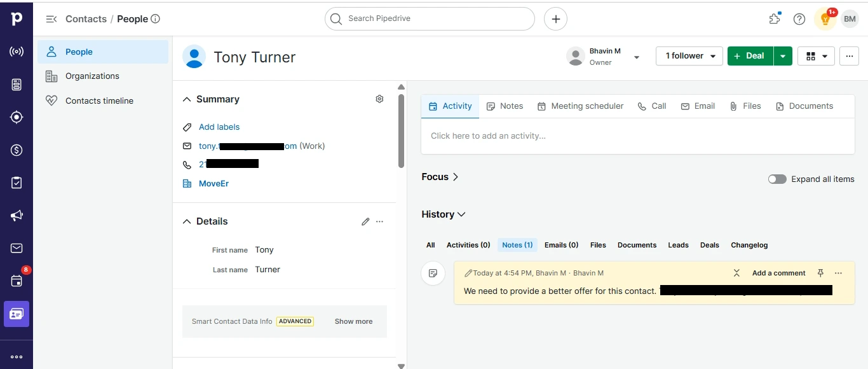
Task: Click the quick add plus button
Action: pyautogui.click(x=555, y=19)
